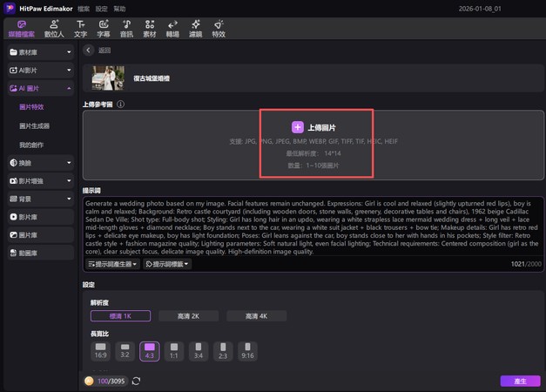Open the 提示詞產生器 dropdown
The height and width of the screenshot is (392, 546).
tap(112, 264)
